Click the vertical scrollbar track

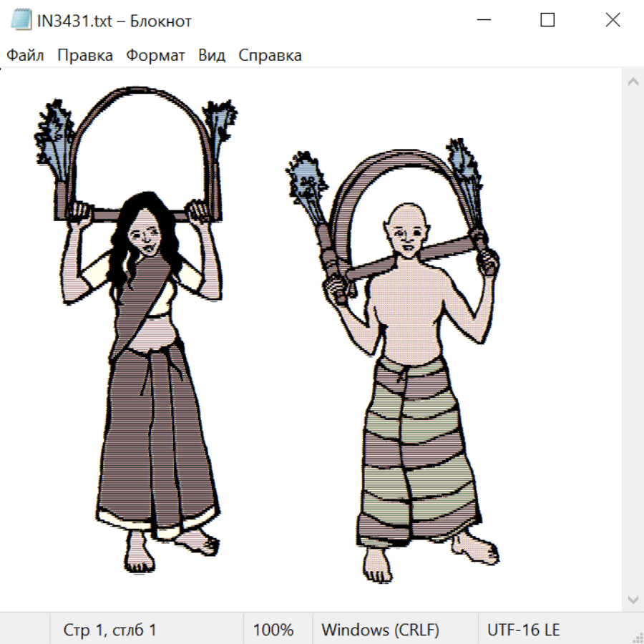pos(633,340)
